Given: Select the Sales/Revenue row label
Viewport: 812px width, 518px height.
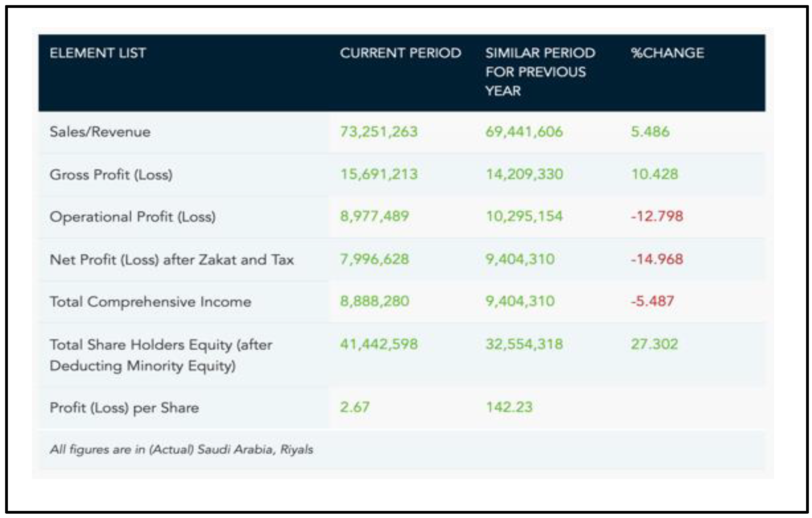Looking at the screenshot, I should (100, 132).
